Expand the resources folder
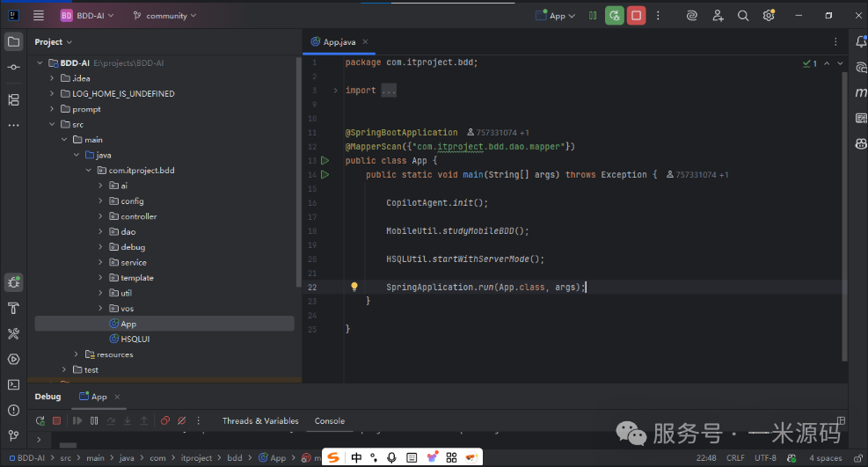The width and height of the screenshot is (868, 467). (77, 354)
